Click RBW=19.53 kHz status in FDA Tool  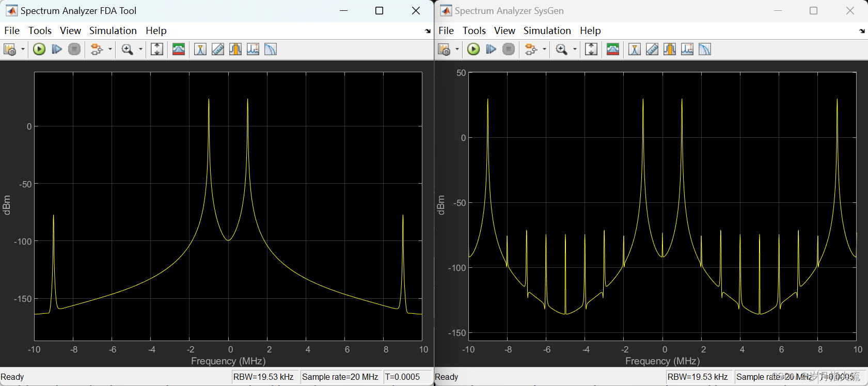tap(263, 377)
